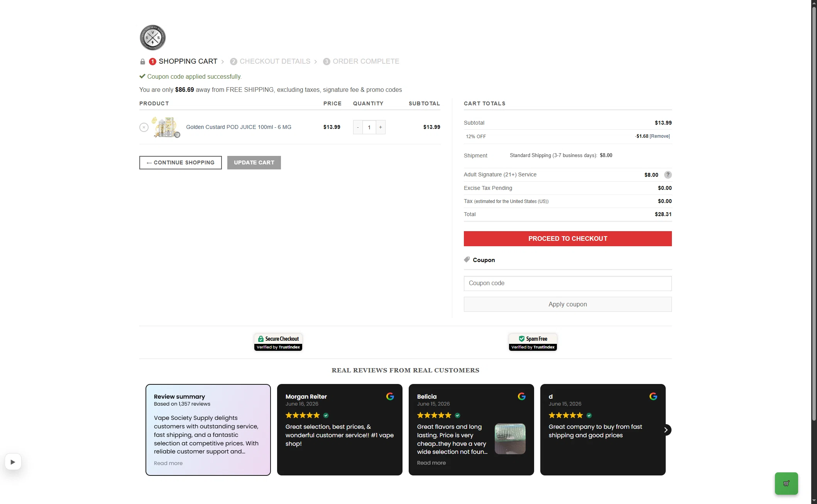The width and height of the screenshot is (817, 504).
Task: Remove the 12% OFF coupon
Action: [x=660, y=136]
